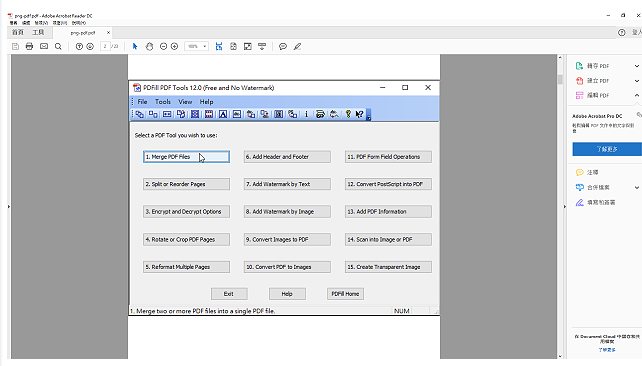Click the envelope Email icon
The width and height of the screenshot is (642, 366).
[44, 46]
